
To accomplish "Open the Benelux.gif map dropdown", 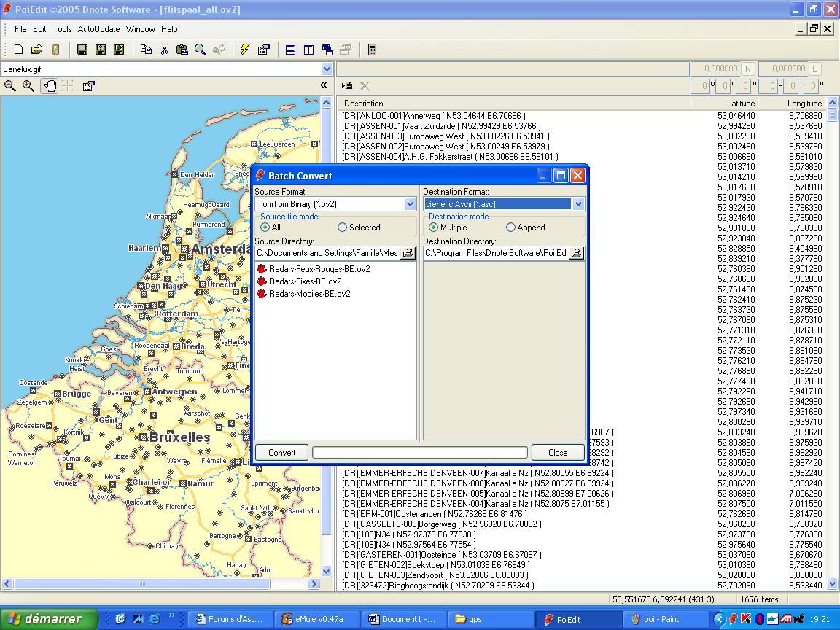I will tap(327, 69).
